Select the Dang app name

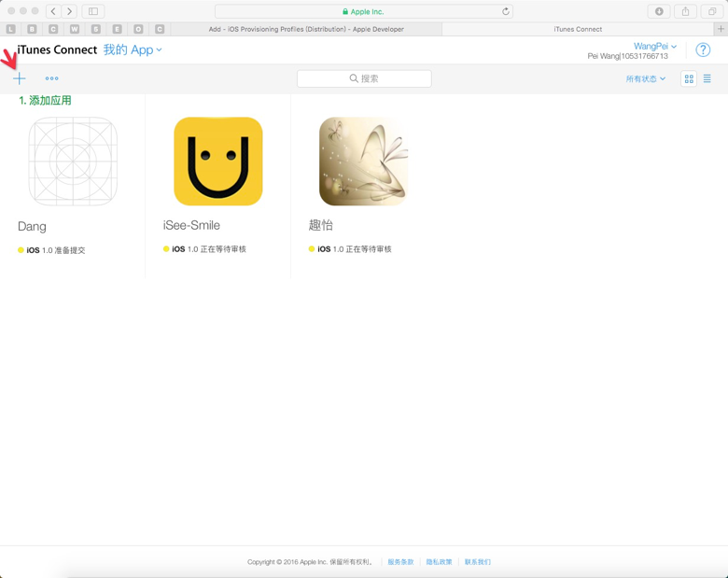coord(32,226)
